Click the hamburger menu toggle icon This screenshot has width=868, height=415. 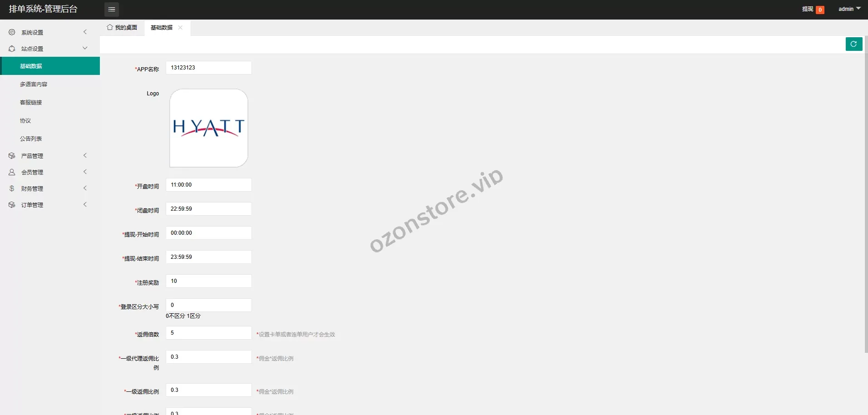pyautogui.click(x=112, y=10)
